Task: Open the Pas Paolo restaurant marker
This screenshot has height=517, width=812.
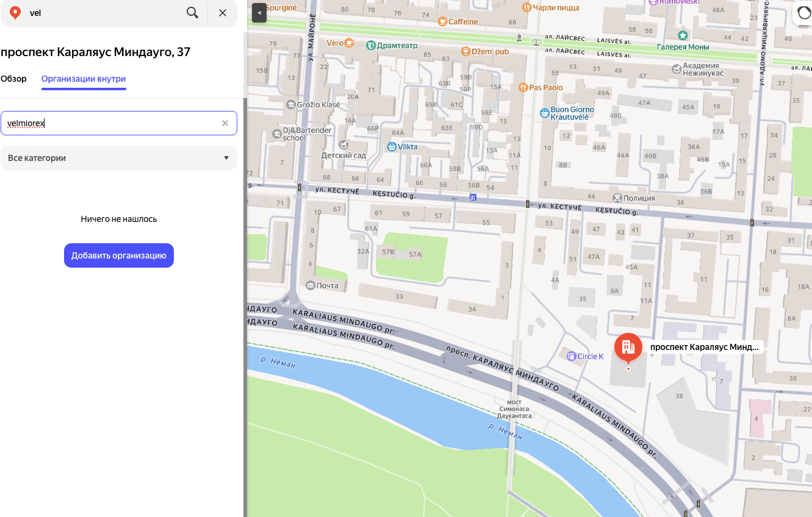Action: [x=523, y=88]
